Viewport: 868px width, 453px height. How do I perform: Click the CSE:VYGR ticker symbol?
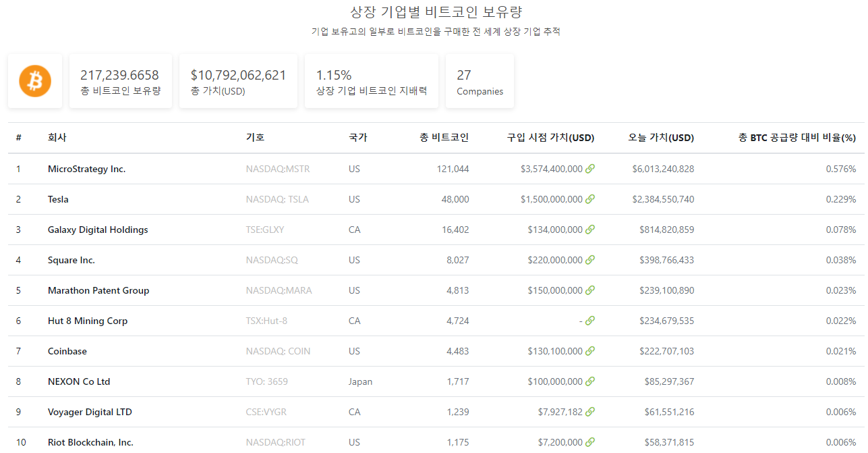pyautogui.click(x=266, y=412)
